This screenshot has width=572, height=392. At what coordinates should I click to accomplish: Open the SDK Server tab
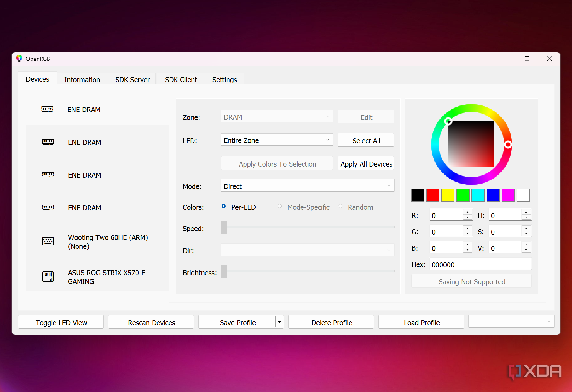click(132, 80)
